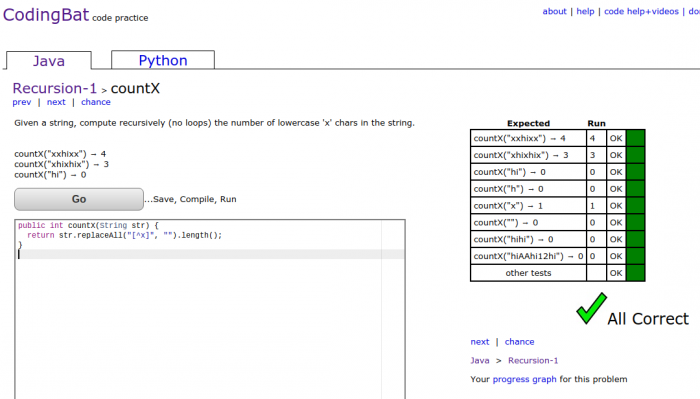Follow the next link below All Correct
700x399 pixels.
(480, 342)
